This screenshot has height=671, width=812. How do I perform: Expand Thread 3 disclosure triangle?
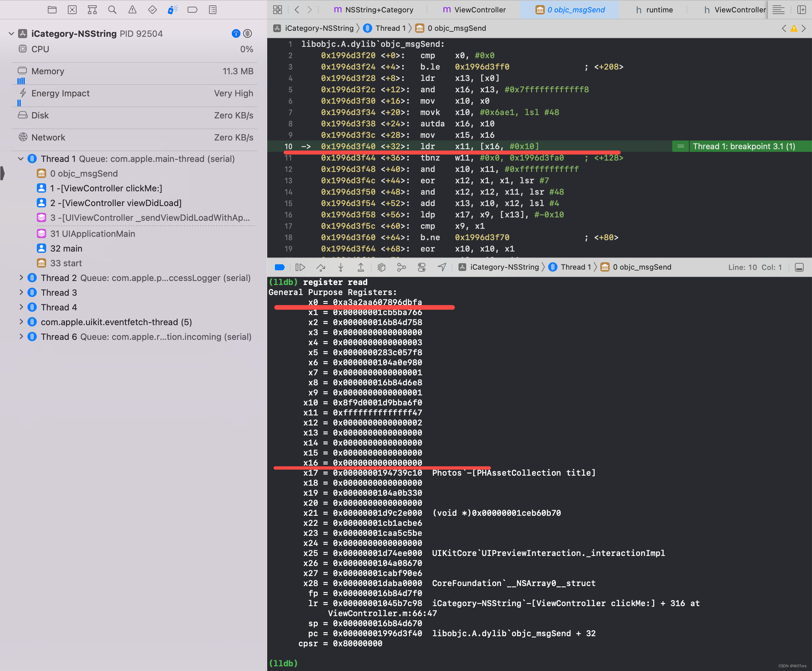21,292
